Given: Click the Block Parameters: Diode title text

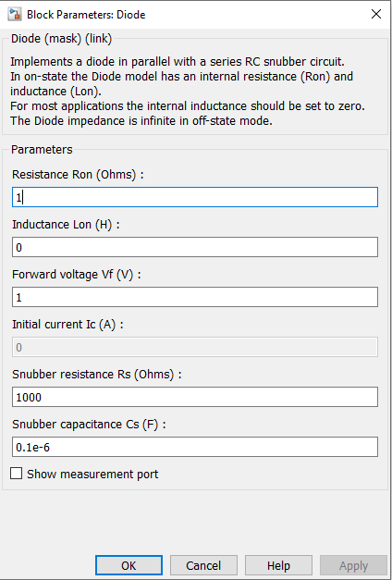Looking at the screenshot, I should click(86, 15).
